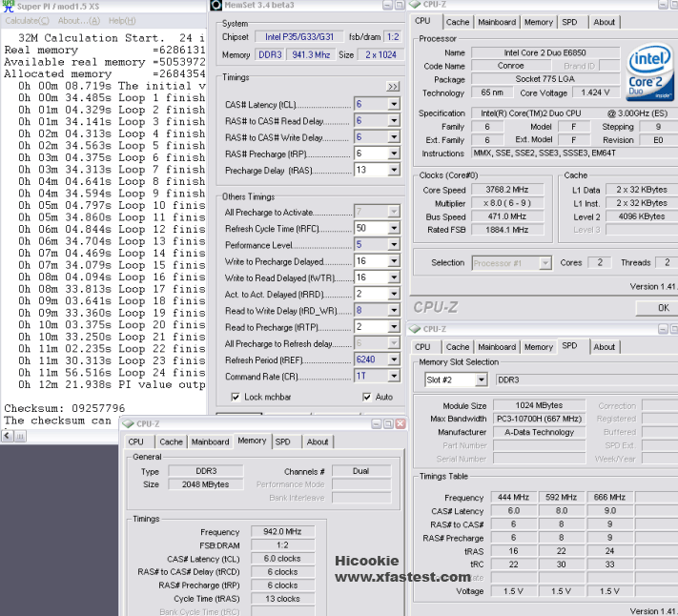
Task: Open the Help menu in Super PI
Action: click(x=122, y=21)
